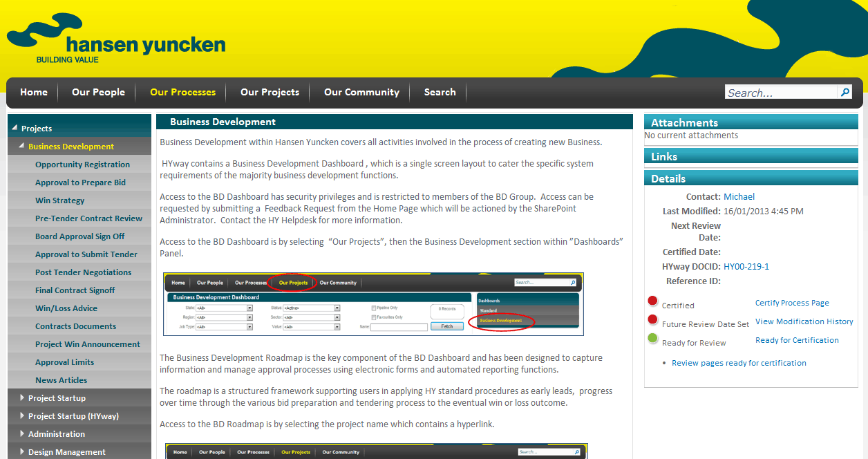
Task: Go to Contracts Documents
Action: [75, 326]
